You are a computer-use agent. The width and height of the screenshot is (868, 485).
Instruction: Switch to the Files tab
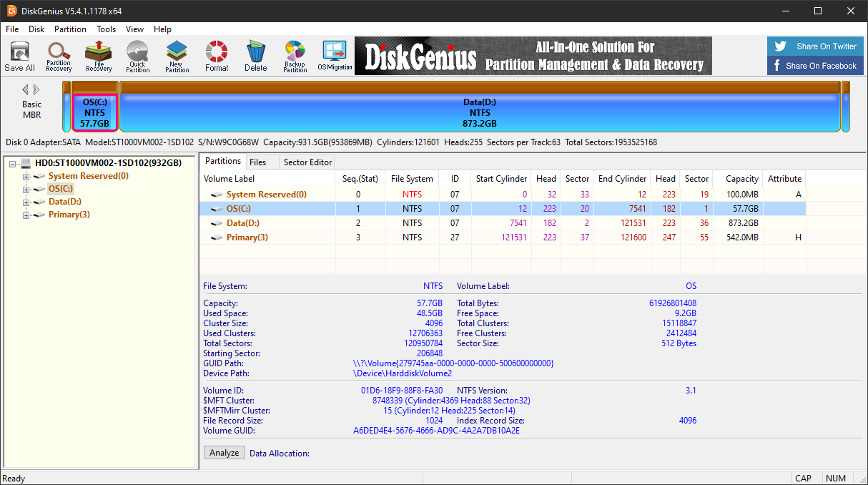tap(260, 162)
